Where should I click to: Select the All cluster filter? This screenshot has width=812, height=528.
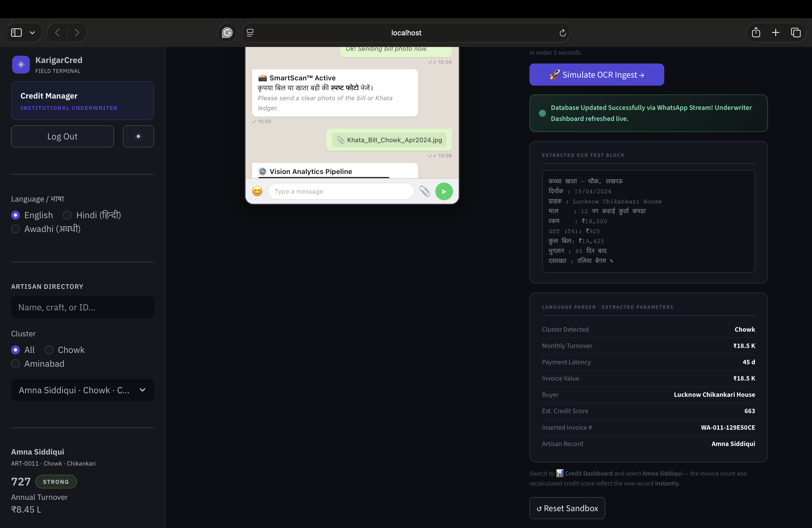click(x=23, y=350)
